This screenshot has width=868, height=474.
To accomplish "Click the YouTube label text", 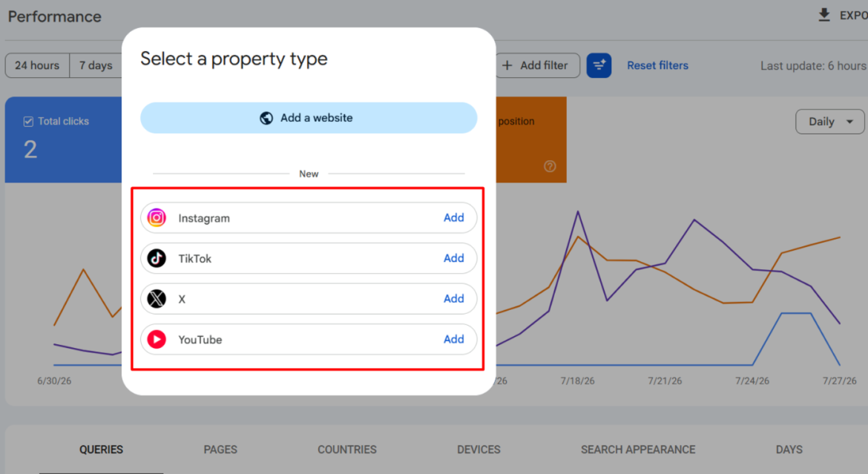I will tap(200, 340).
